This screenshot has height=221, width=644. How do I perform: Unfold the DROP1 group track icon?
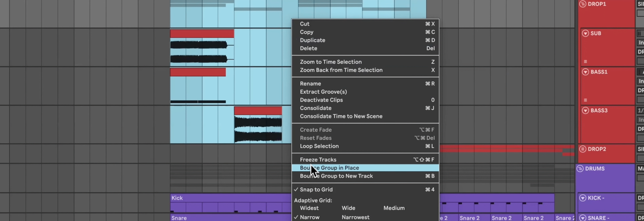583,4
